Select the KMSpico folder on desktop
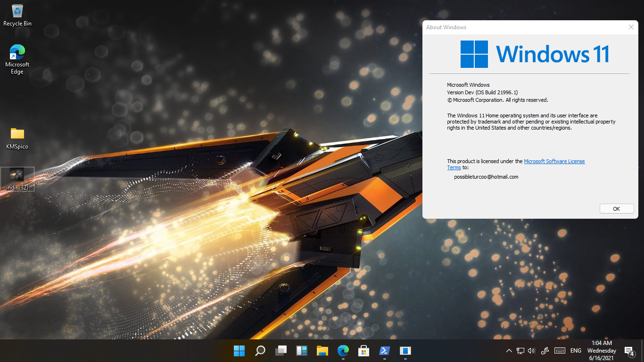Screen dimensions: 644x362 pos(17,139)
